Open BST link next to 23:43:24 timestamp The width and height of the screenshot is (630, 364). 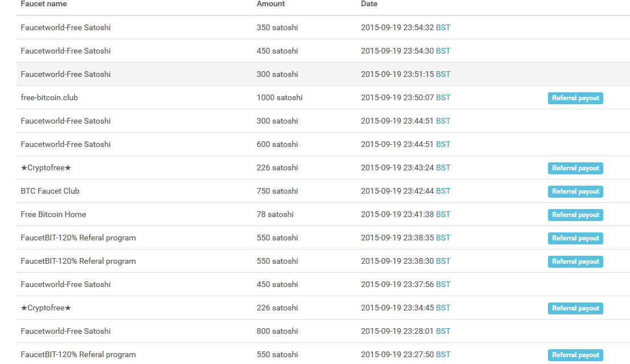coord(443,167)
